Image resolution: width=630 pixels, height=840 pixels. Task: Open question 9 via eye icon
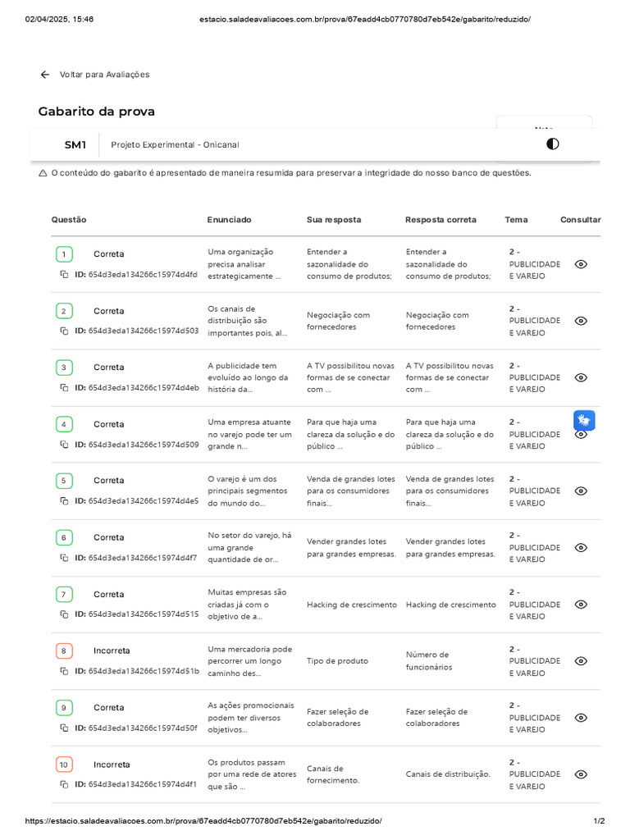pos(581,718)
